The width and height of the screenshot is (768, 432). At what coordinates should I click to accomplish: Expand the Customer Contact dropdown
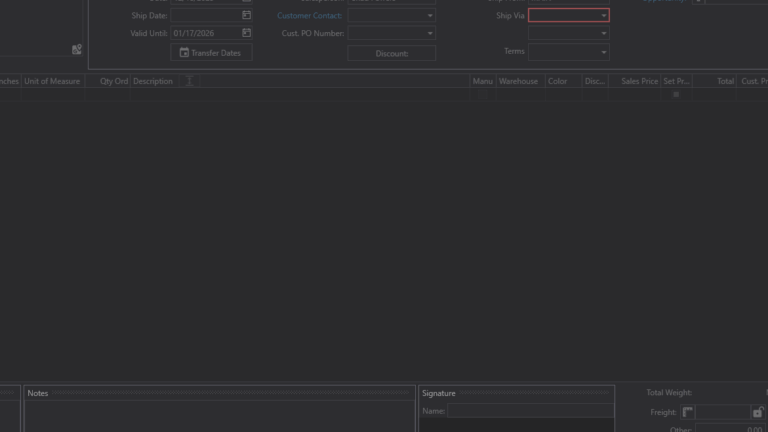click(430, 16)
